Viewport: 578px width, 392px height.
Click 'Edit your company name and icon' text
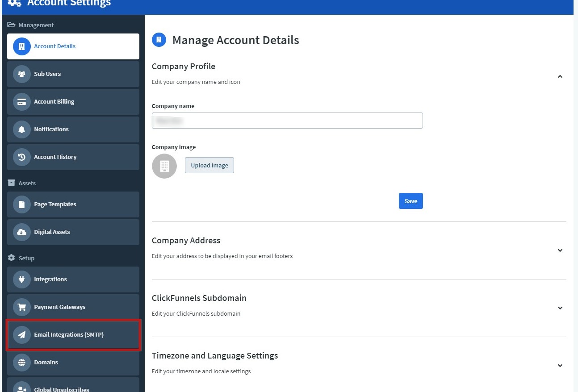tap(196, 82)
